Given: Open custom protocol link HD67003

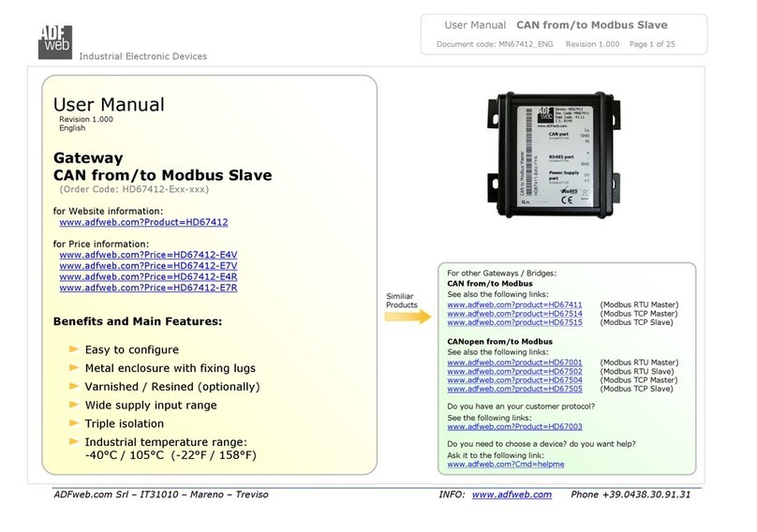Looking at the screenshot, I should (514, 427).
